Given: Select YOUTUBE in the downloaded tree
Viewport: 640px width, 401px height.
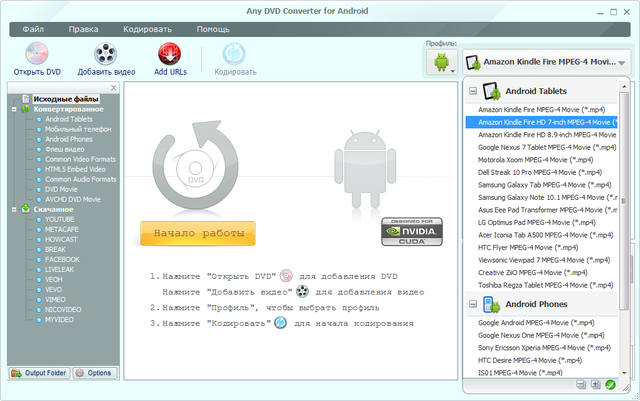Looking at the screenshot, I should point(60,219).
